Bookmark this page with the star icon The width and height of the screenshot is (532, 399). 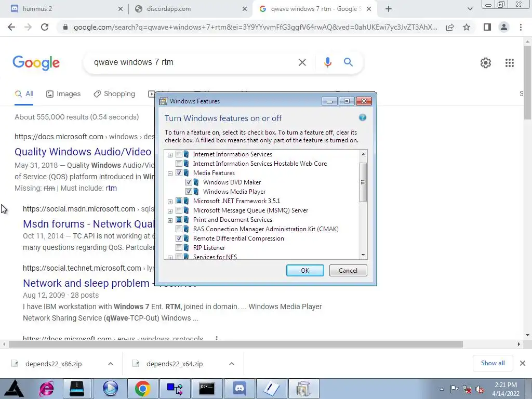(x=467, y=27)
